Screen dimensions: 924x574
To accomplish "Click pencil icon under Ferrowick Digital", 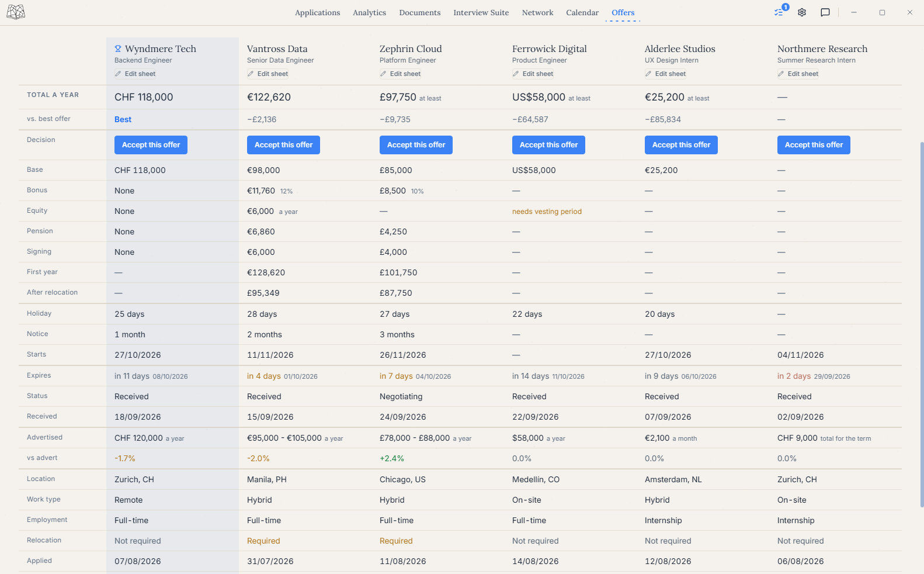I will pos(516,74).
